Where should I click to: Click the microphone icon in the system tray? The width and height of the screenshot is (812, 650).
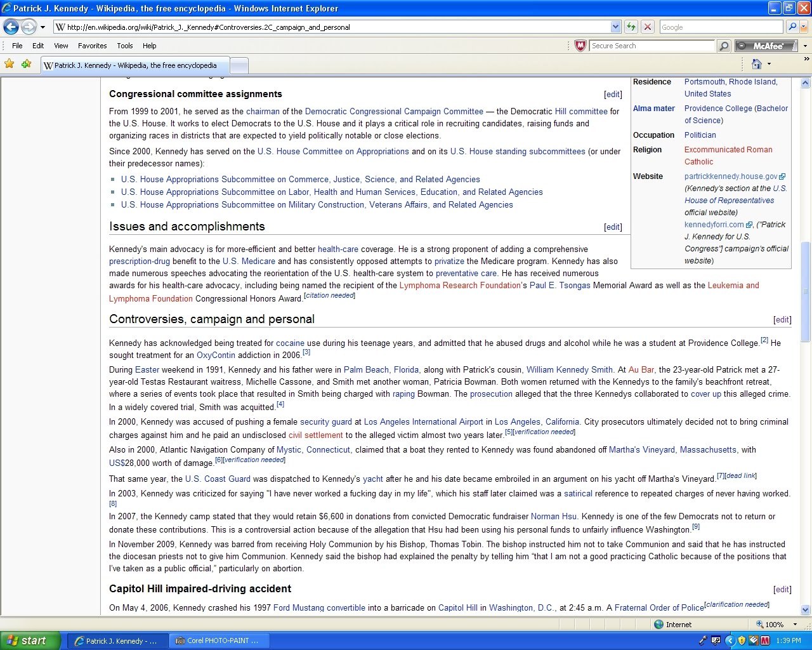click(703, 640)
